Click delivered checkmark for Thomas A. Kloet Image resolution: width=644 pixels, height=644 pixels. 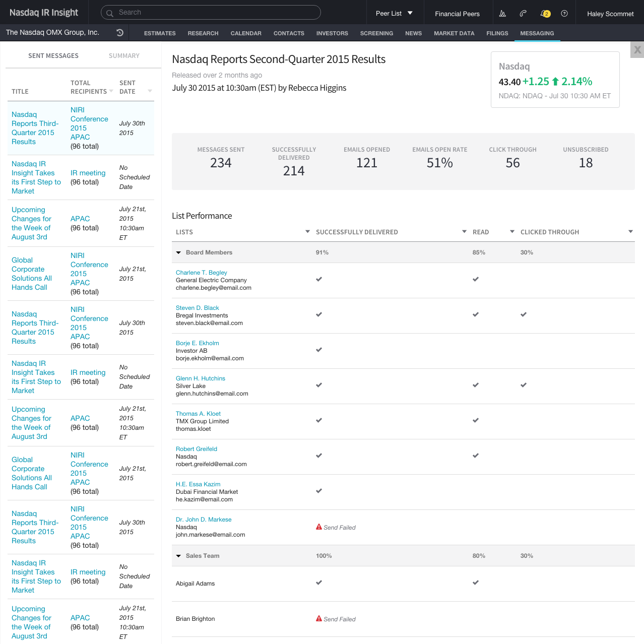(319, 420)
